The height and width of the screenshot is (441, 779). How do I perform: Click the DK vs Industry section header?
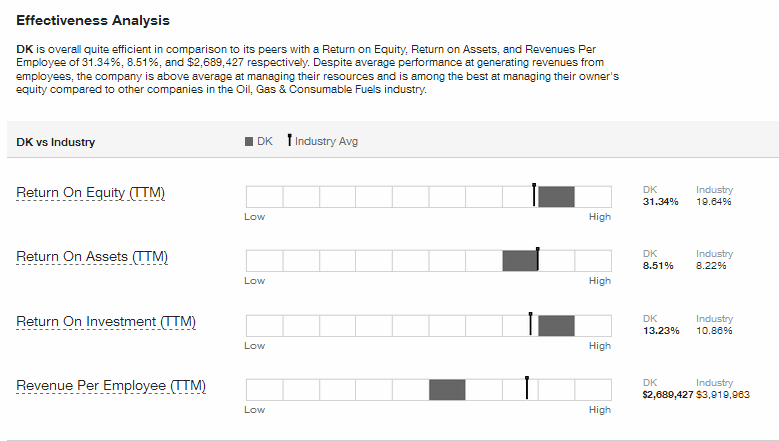click(56, 142)
